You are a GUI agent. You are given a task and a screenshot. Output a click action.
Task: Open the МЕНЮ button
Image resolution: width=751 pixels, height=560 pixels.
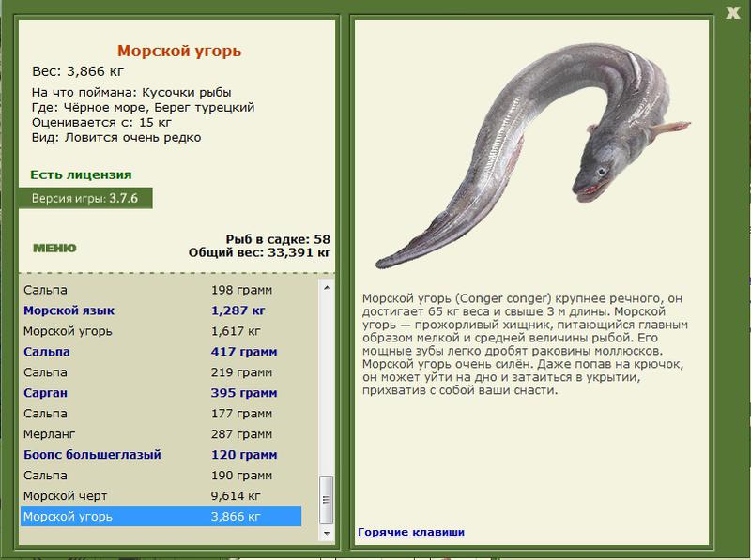54,248
